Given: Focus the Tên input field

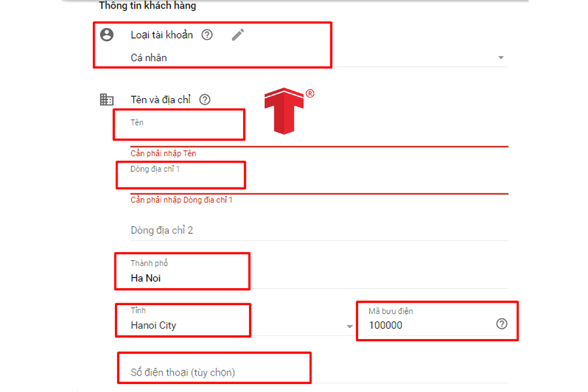Looking at the screenshot, I should [319, 131].
